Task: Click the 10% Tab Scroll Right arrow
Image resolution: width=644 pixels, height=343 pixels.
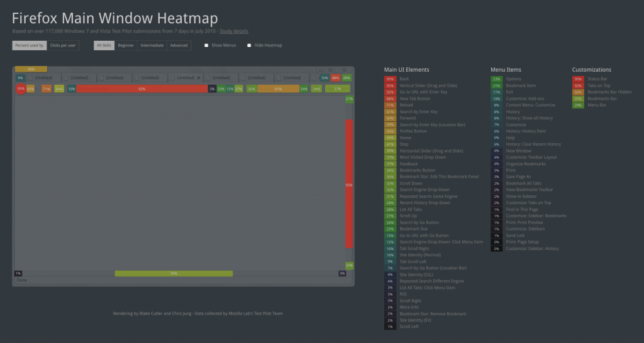Action: [x=325, y=77]
